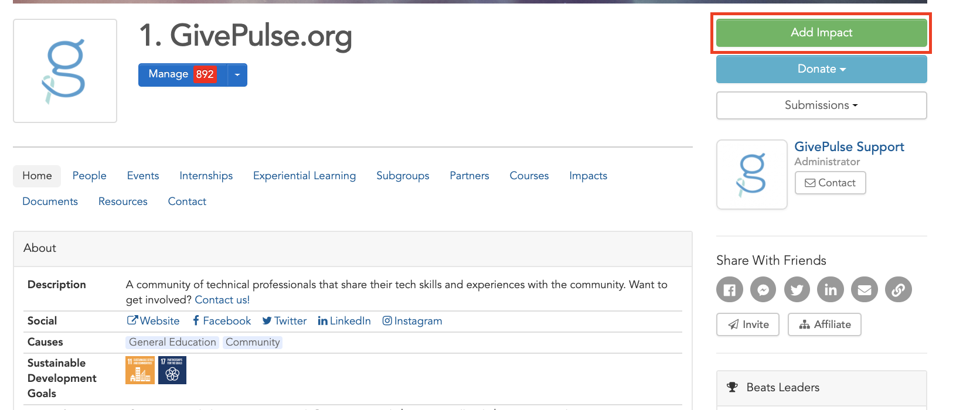
Task: Select the Community cause tag
Action: [253, 342]
